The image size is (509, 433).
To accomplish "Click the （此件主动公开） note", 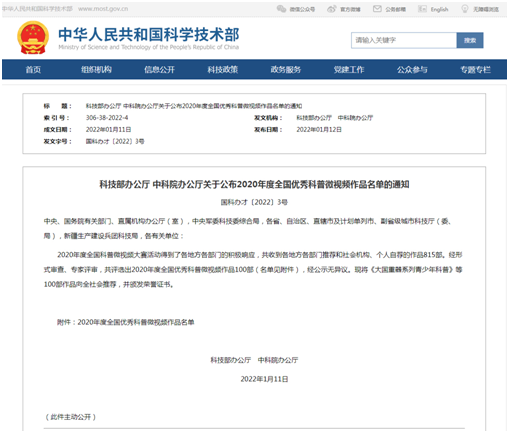I will tap(70, 417).
